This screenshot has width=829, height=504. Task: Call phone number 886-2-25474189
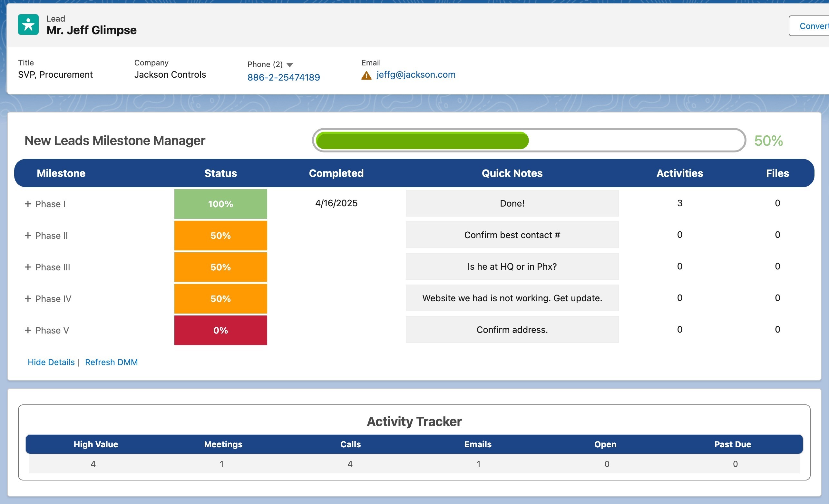click(283, 77)
